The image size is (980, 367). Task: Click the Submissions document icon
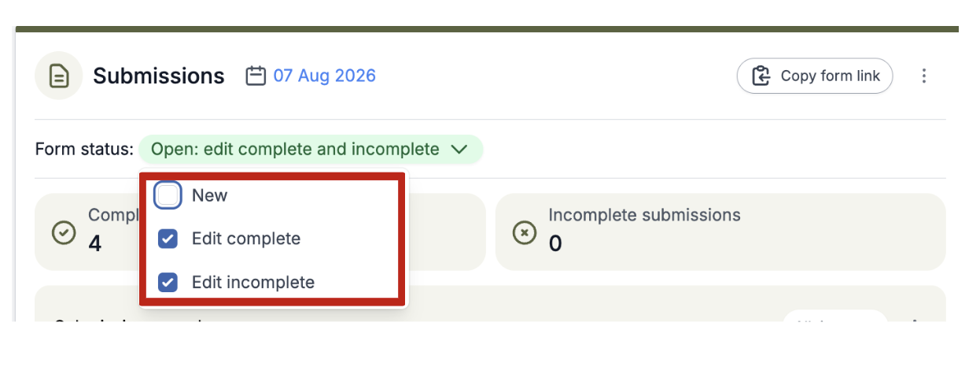[x=59, y=76]
